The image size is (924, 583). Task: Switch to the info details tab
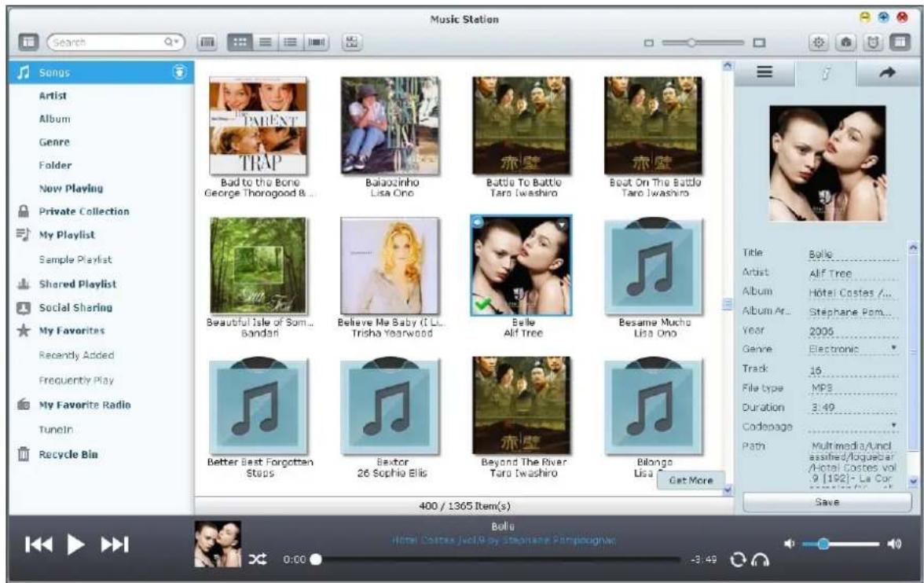(826, 73)
